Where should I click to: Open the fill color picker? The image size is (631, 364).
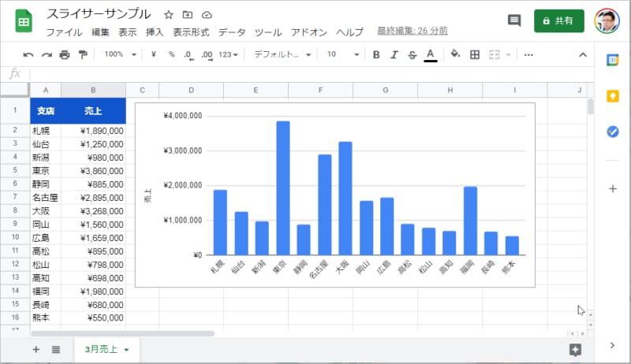(x=455, y=54)
